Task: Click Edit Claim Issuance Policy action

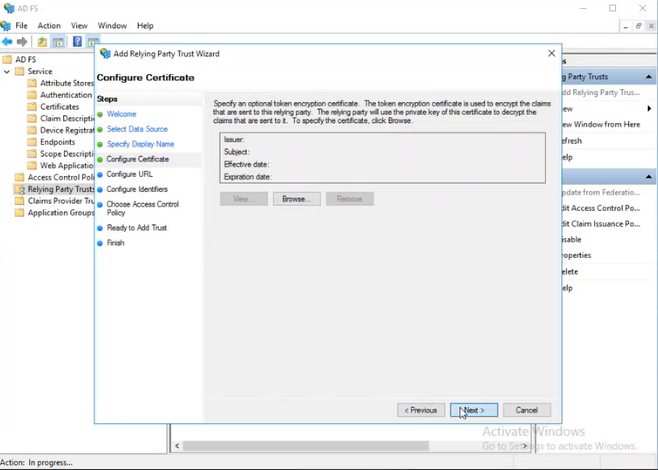Action: pos(601,224)
